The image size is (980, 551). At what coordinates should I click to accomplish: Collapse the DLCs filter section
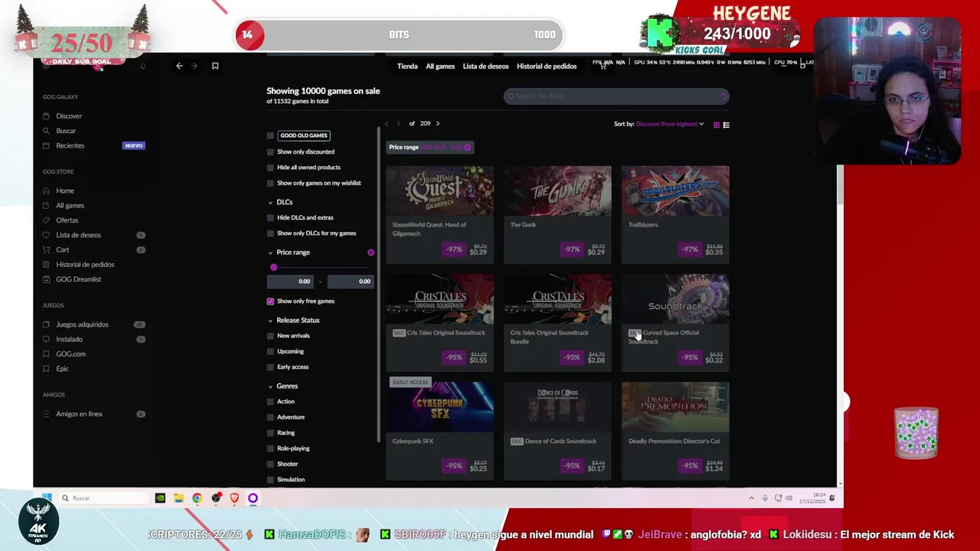(270, 203)
